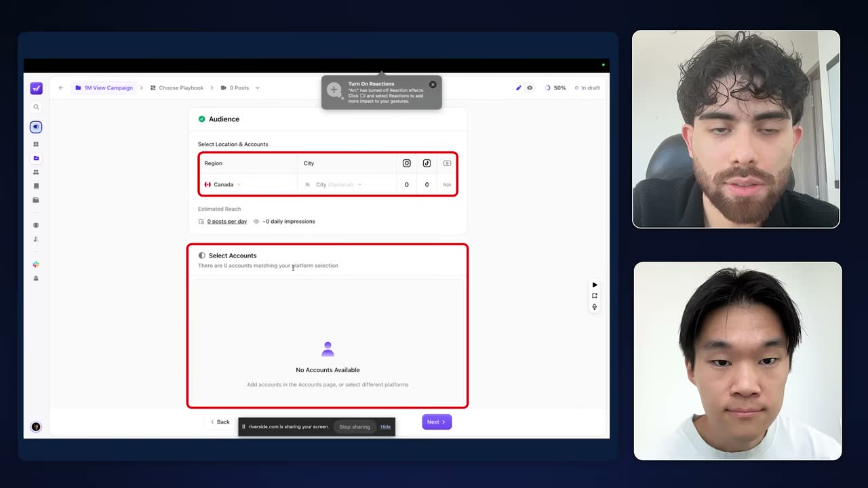This screenshot has height=488, width=868.
Task: Click the No Accounts Available message
Action: (x=328, y=370)
